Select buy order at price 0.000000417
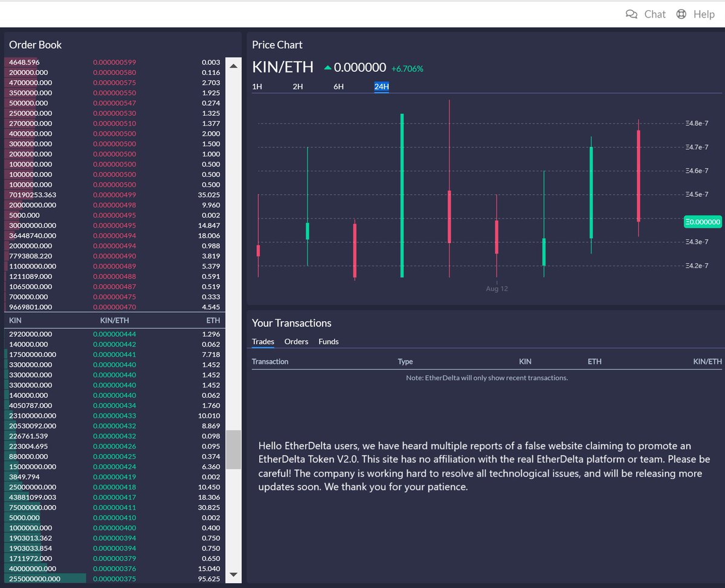This screenshot has width=725, height=588. [x=115, y=497]
